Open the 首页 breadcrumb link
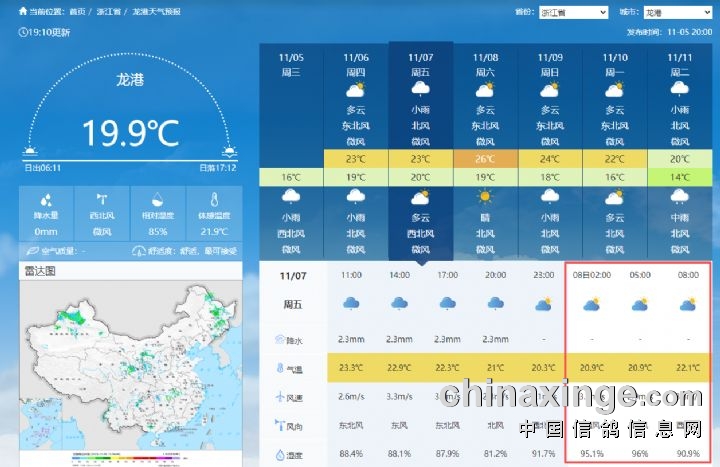 click(x=77, y=12)
